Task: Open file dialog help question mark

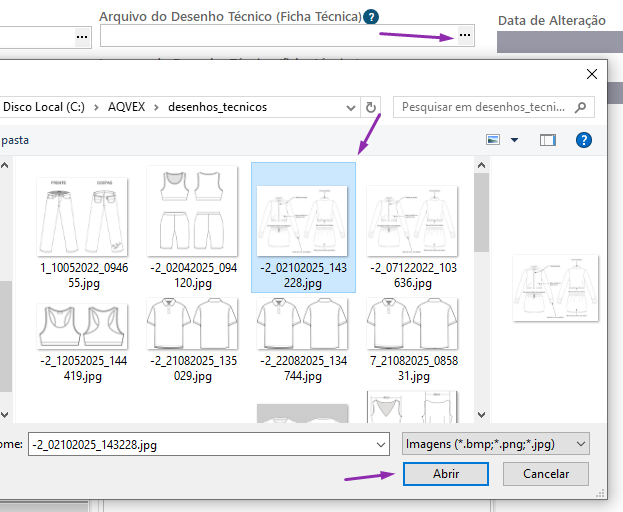Action: [x=584, y=141]
